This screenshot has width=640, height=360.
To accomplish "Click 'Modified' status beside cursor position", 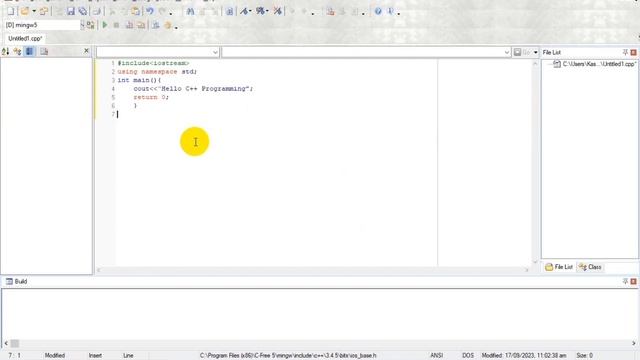I will [55, 356].
